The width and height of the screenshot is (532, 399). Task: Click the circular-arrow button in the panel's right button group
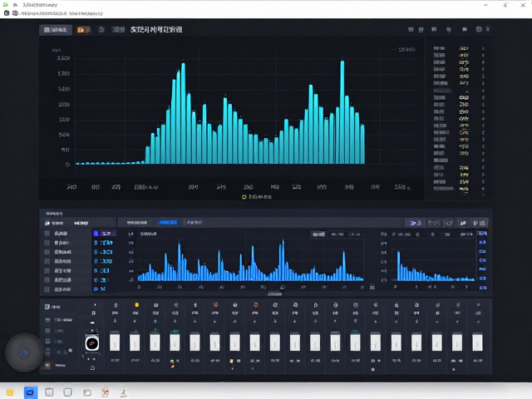[x=449, y=223]
